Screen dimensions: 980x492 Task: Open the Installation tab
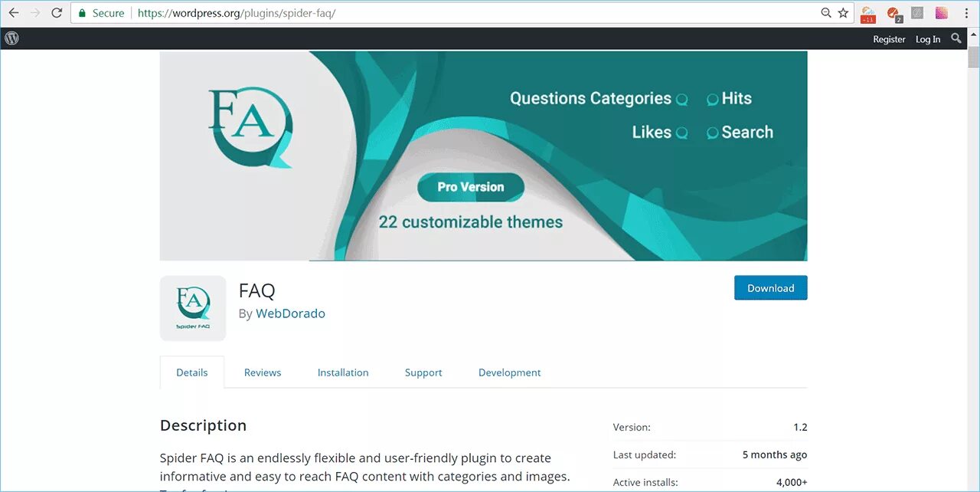coord(343,372)
